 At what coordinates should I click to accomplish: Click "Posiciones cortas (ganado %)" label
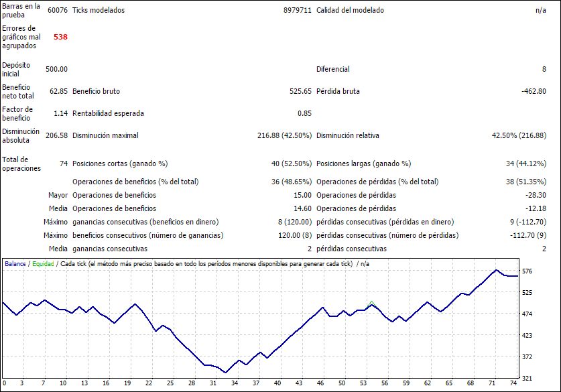[x=119, y=164]
